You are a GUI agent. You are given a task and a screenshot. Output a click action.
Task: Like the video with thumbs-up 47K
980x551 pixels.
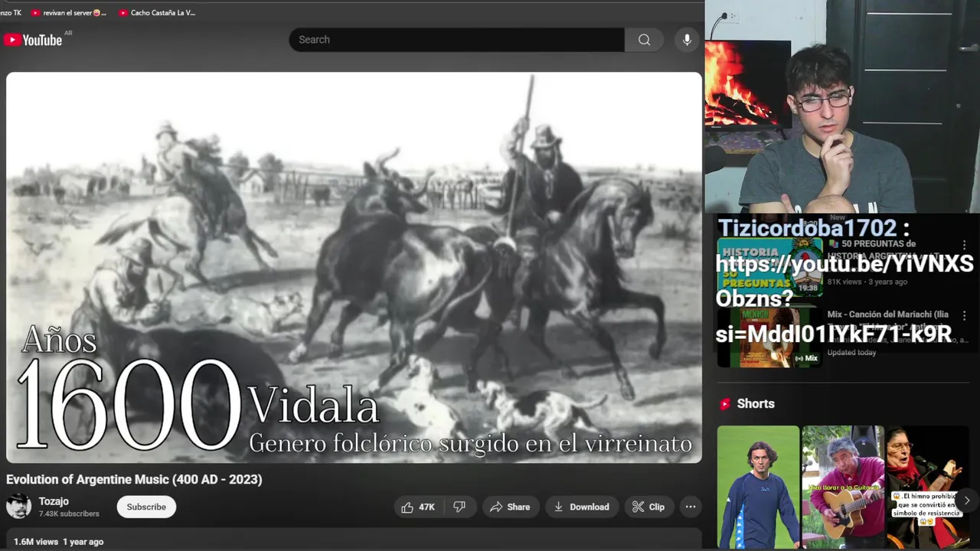pyautogui.click(x=418, y=507)
